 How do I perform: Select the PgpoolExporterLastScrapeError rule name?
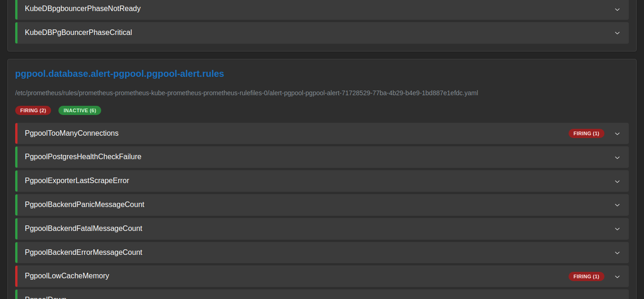(77, 181)
